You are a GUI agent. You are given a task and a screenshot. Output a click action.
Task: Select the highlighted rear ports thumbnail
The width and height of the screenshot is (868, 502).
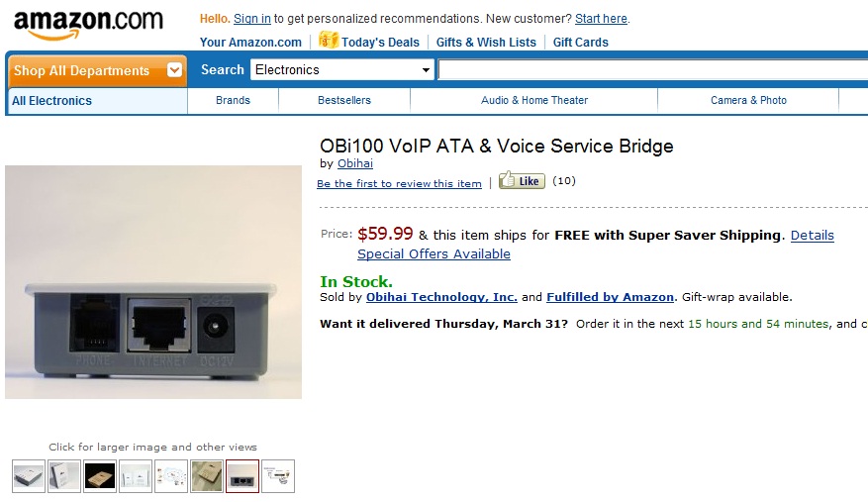[x=242, y=476]
